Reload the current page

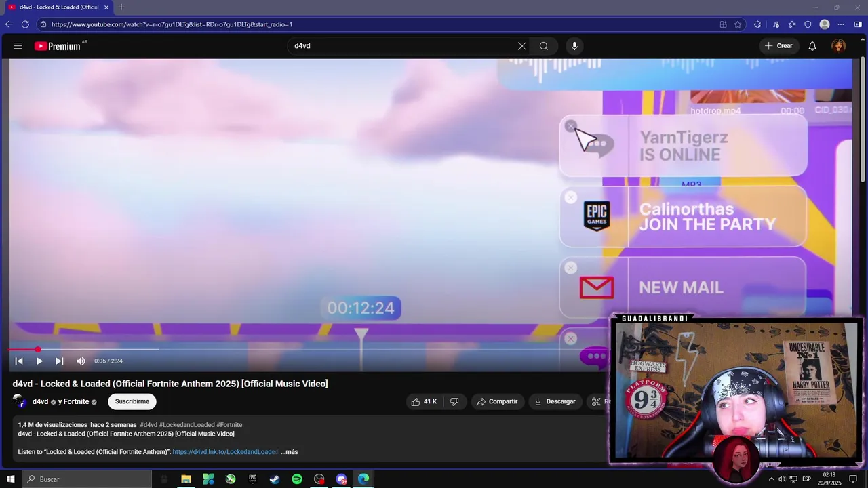pos(25,24)
